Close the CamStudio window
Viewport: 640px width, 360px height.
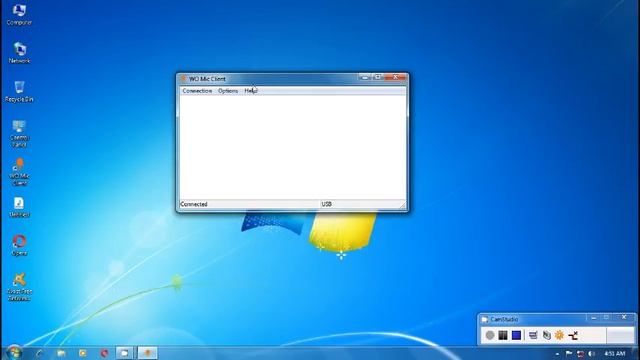click(624, 317)
